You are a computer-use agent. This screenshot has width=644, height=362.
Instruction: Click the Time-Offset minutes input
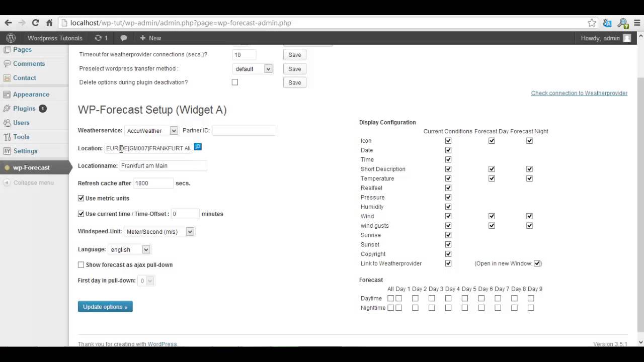(x=185, y=214)
